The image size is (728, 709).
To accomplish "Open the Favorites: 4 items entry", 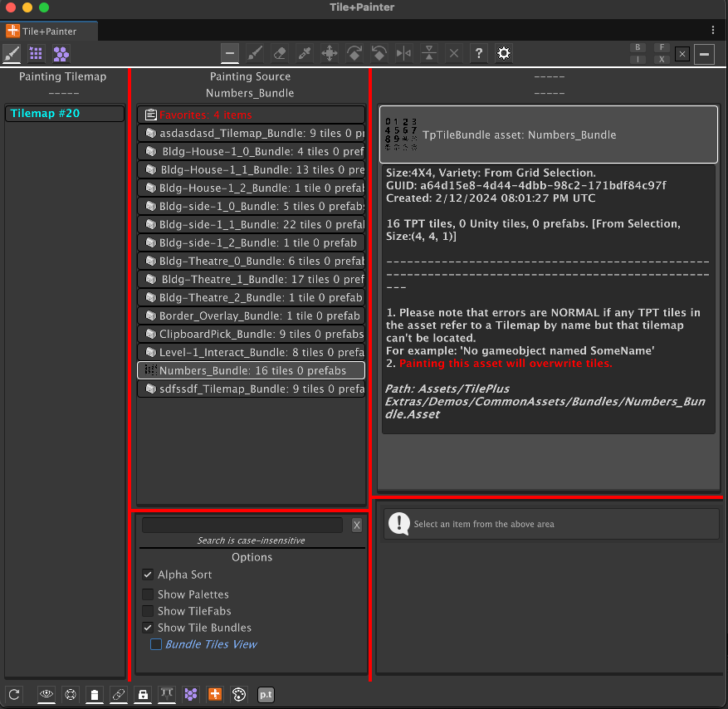I will point(251,115).
